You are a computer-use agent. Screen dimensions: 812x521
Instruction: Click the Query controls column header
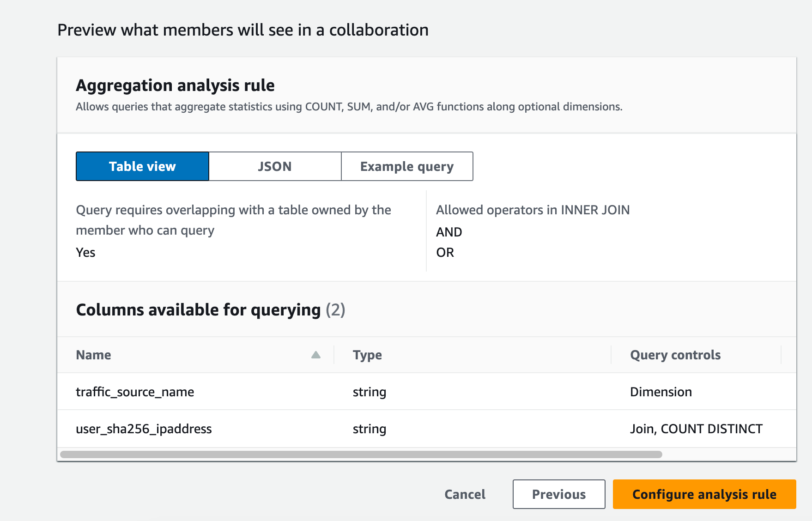[x=675, y=355]
